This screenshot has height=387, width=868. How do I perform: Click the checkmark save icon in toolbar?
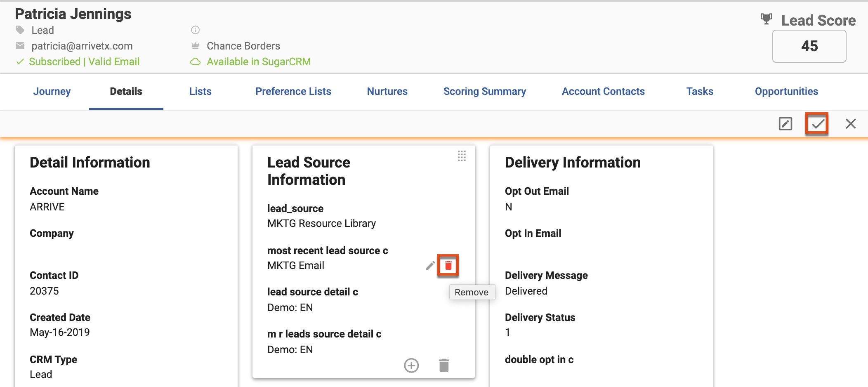[817, 124]
